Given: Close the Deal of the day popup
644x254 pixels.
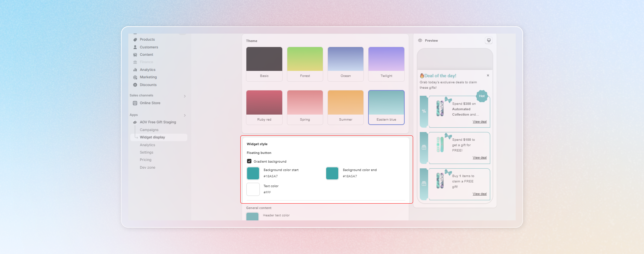Looking at the screenshot, I should [488, 75].
